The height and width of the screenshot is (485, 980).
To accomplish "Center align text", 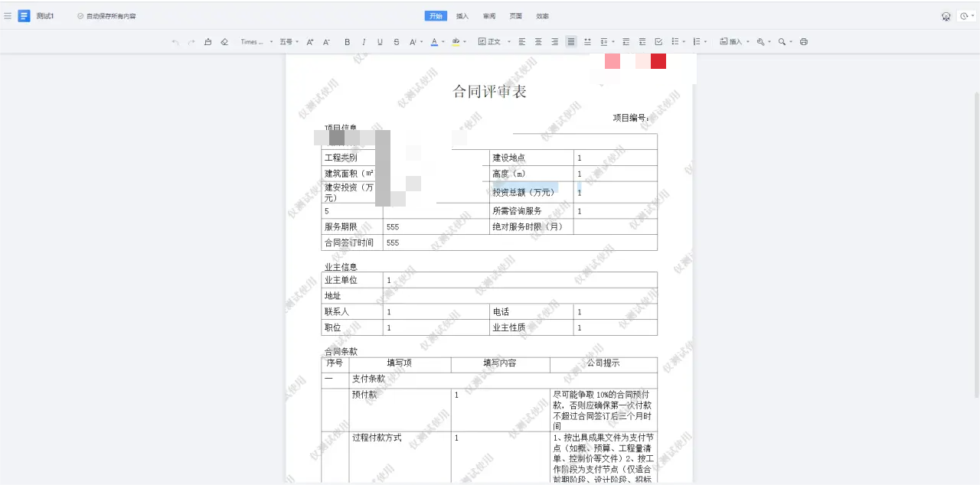I will [538, 42].
